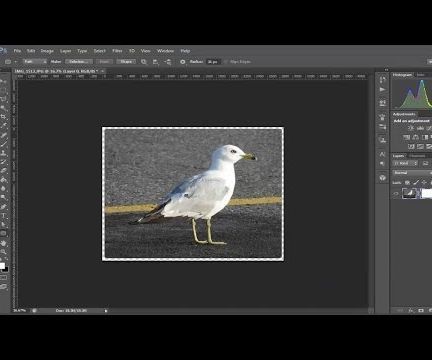This screenshot has width=432, height=360.
Task: Close the open document tab
Action: click(103, 71)
